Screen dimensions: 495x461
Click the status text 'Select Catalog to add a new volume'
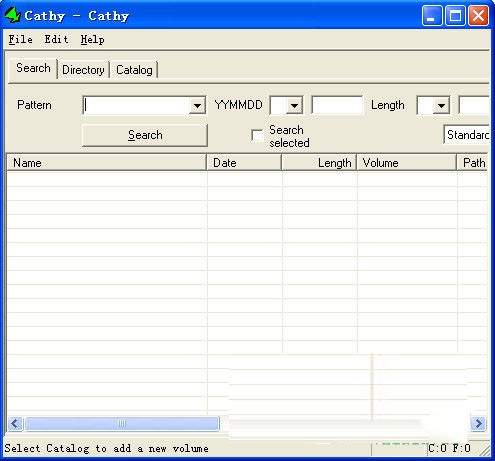click(x=106, y=448)
